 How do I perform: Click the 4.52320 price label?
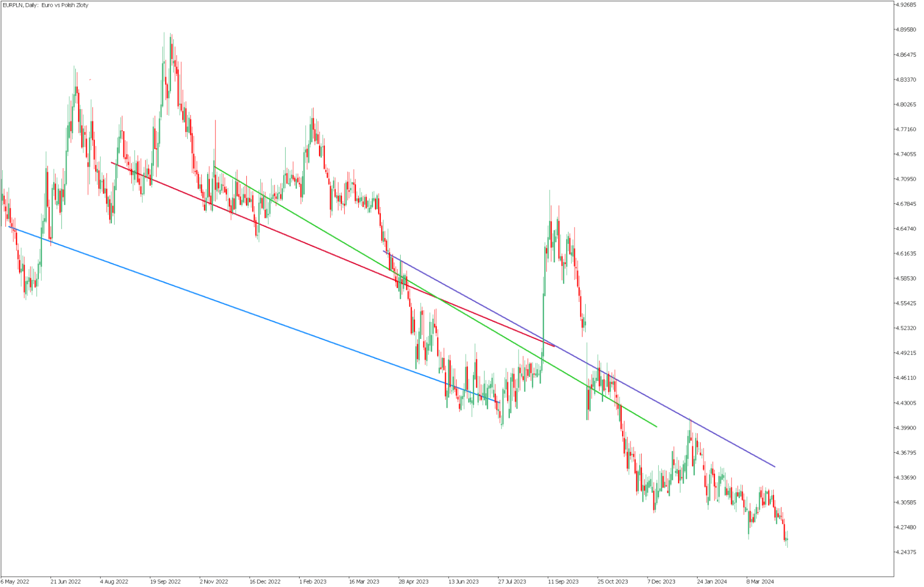coord(906,328)
